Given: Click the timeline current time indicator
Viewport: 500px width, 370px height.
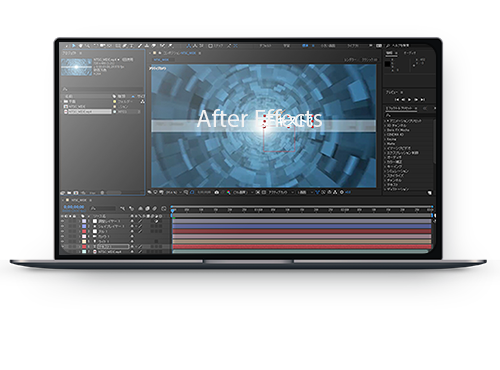Looking at the screenshot, I should point(173,210).
